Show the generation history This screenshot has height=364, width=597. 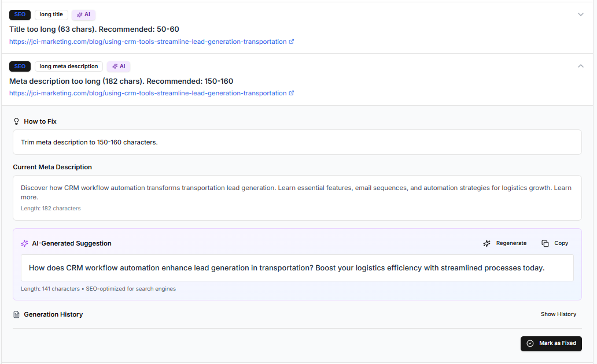point(558,314)
